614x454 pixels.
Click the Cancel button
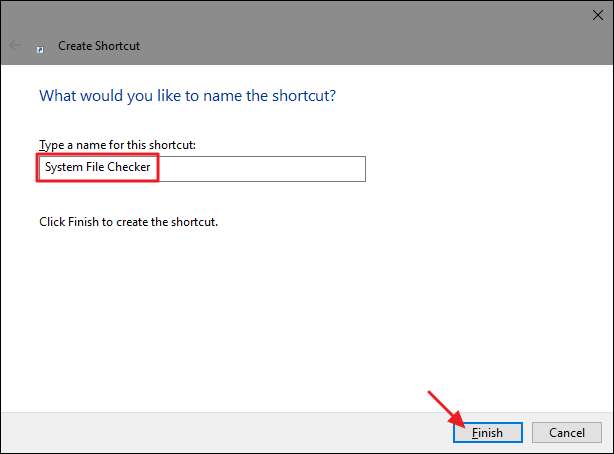pos(567,432)
